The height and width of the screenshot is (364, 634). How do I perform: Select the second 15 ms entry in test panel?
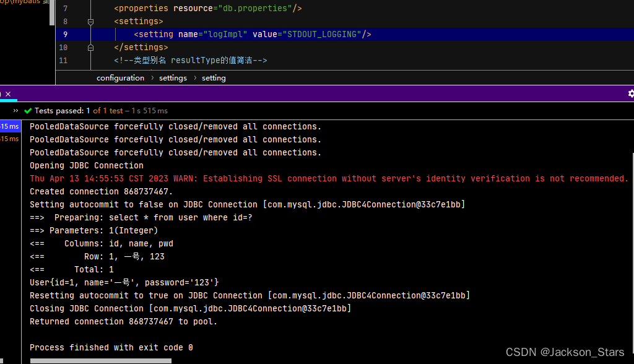[9, 139]
